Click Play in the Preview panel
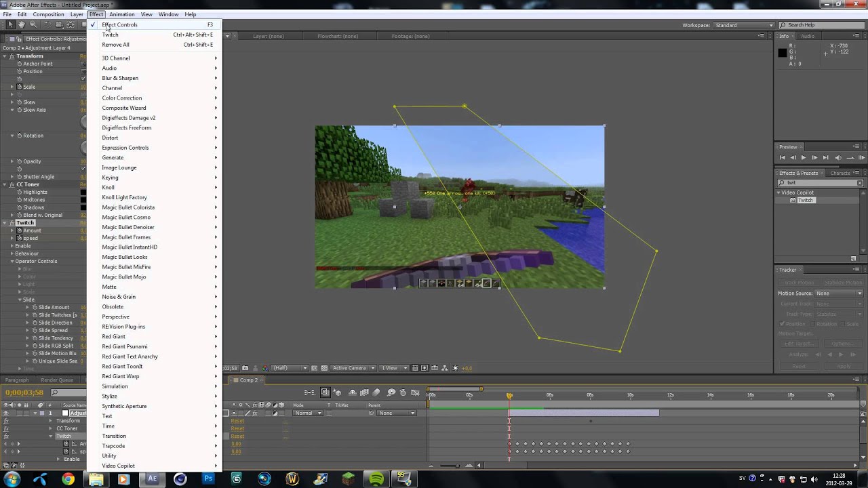Viewport: 868px width, 488px height. [804, 157]
